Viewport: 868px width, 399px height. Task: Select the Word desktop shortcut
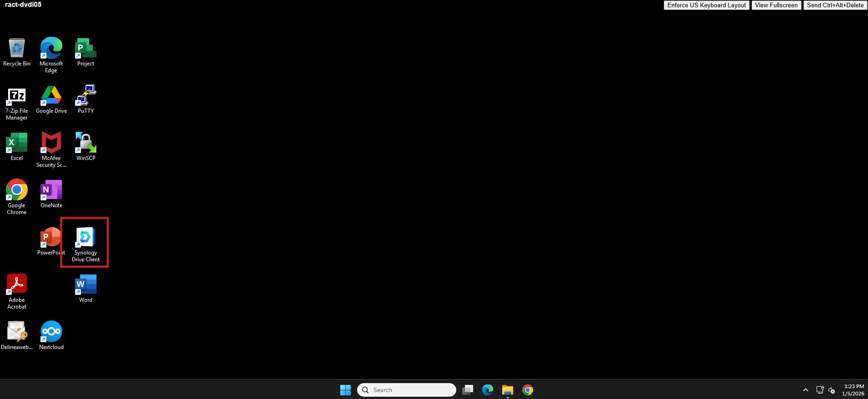click(x=86, y=289)
